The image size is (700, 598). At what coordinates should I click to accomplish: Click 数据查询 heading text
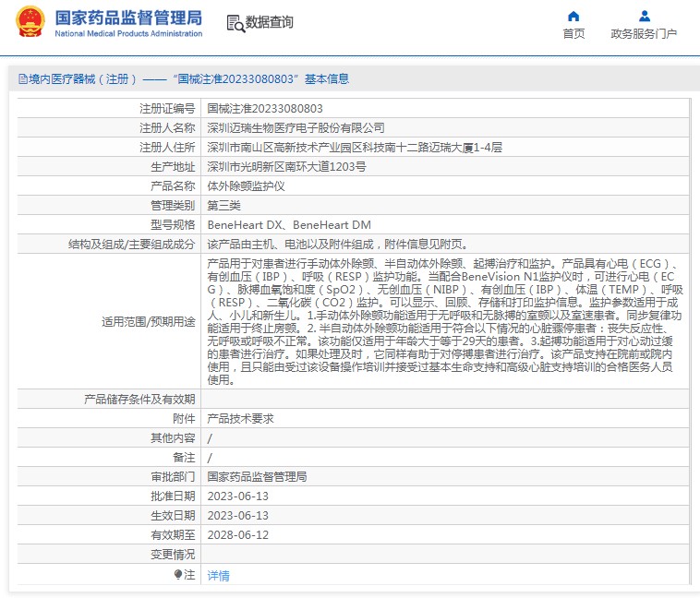pyautogui.click(x=270, y=22)
